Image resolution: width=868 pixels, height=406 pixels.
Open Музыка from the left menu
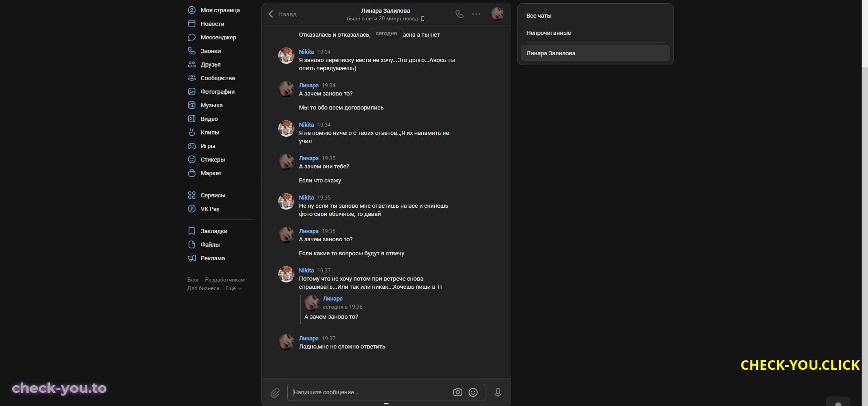tap(212, 105)
